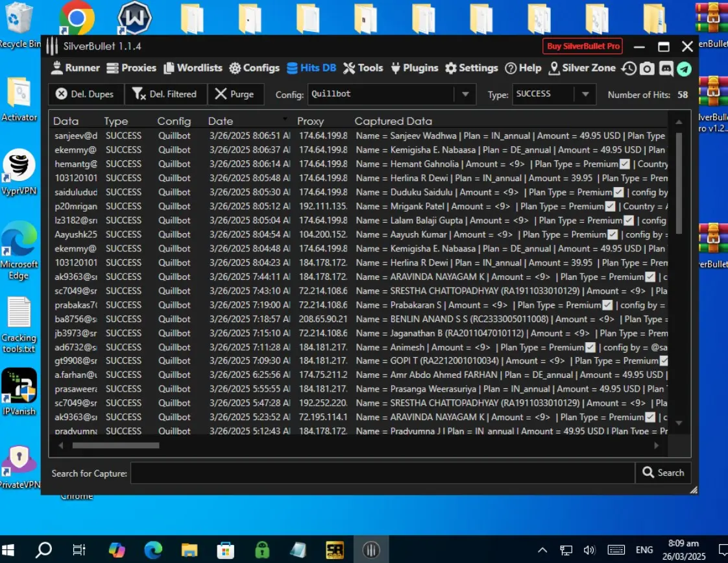Click the vertical scrollbar thumb in hits list

[x=679, y=183]
